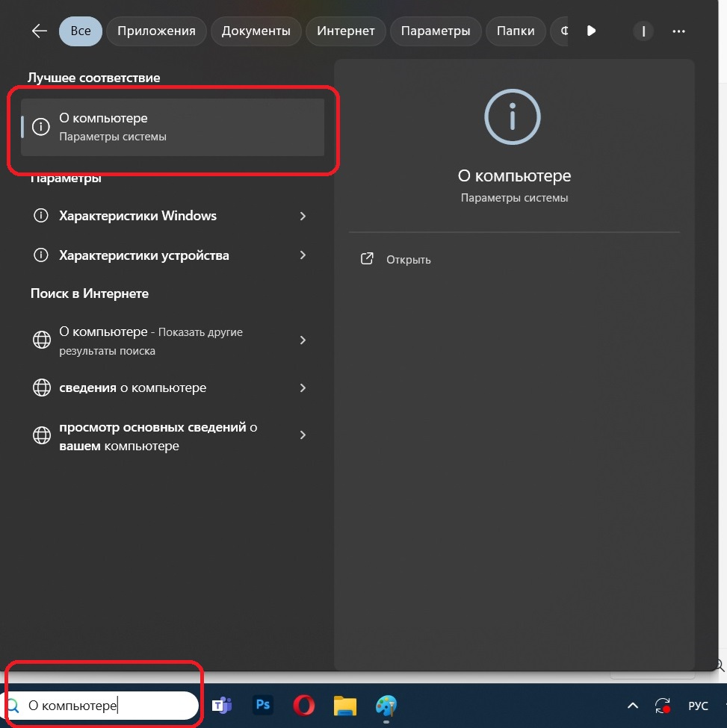
Task: Launch Photoshop from the taskbar
Action: tap(262, 705)
